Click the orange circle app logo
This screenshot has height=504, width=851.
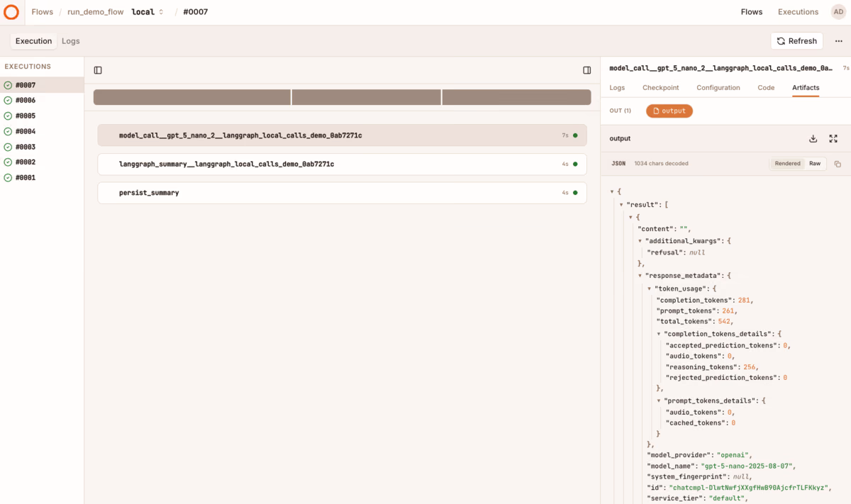point(11,12)
